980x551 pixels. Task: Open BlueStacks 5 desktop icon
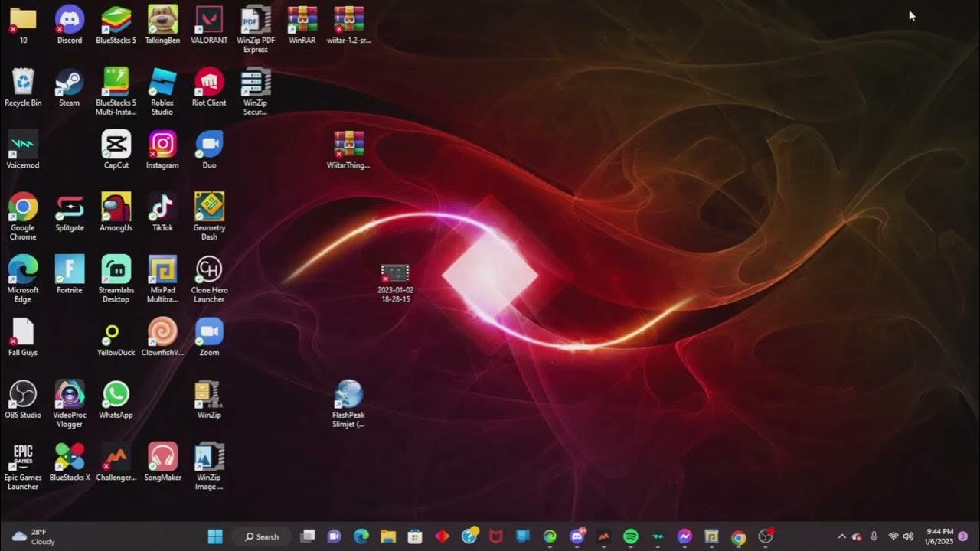tap(116, 24)
